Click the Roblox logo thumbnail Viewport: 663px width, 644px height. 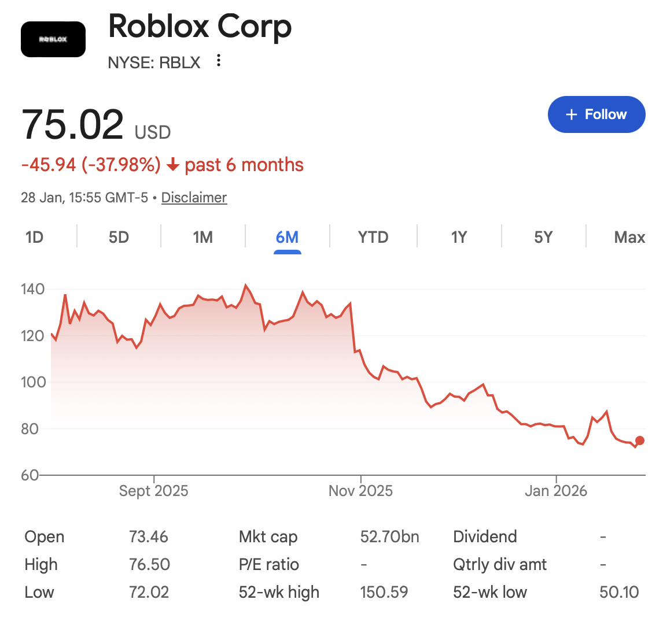pyautogui.click(x=53, y=39)
